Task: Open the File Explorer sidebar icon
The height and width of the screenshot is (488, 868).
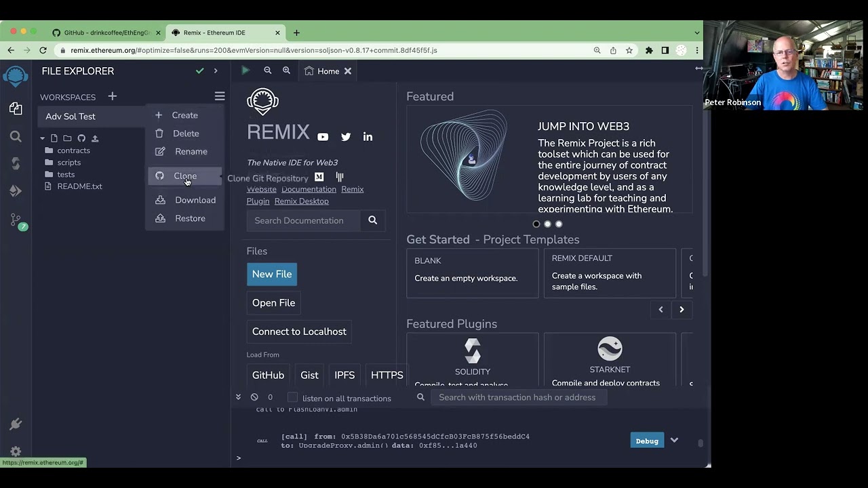Action: [16, 108]
